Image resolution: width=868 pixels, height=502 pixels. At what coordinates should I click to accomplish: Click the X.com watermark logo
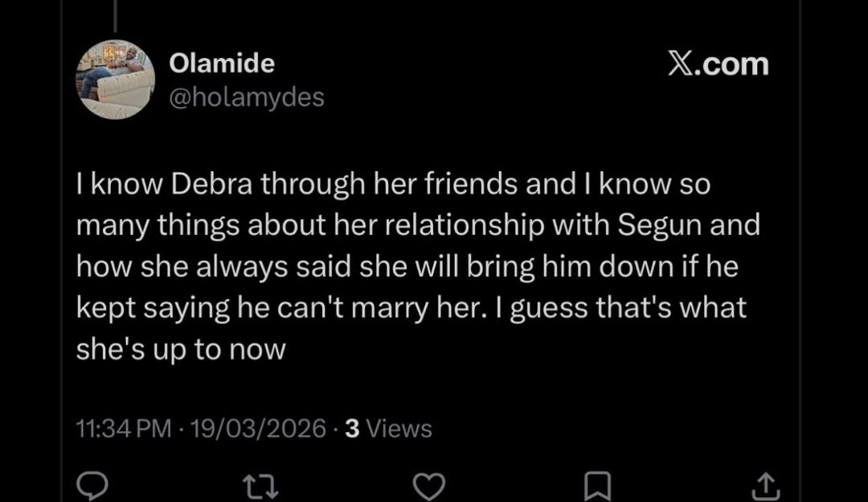pos(718,64)
